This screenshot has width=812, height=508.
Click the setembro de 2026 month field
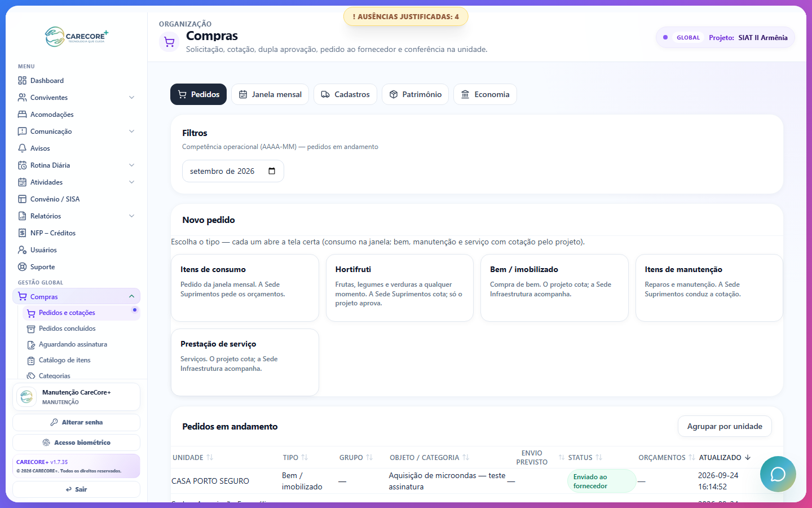tap(233, 171)
